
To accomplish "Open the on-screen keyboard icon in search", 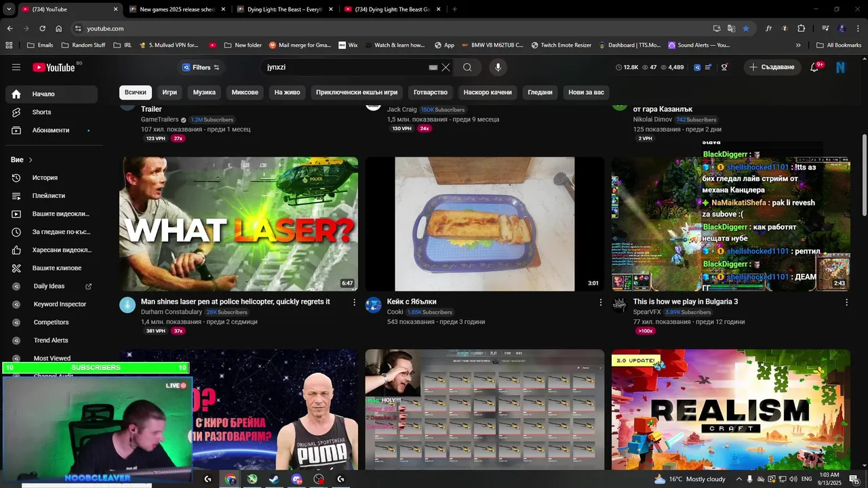I will point(433,68).
